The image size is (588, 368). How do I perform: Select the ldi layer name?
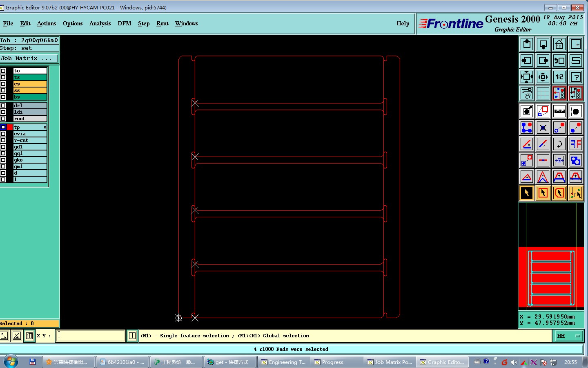tap(30, 112)
